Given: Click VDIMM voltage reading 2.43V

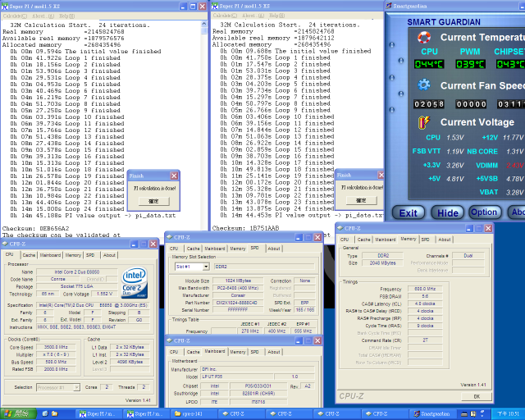Looking at the screenshot, I should pyautogui.click(x=514, y=165).
